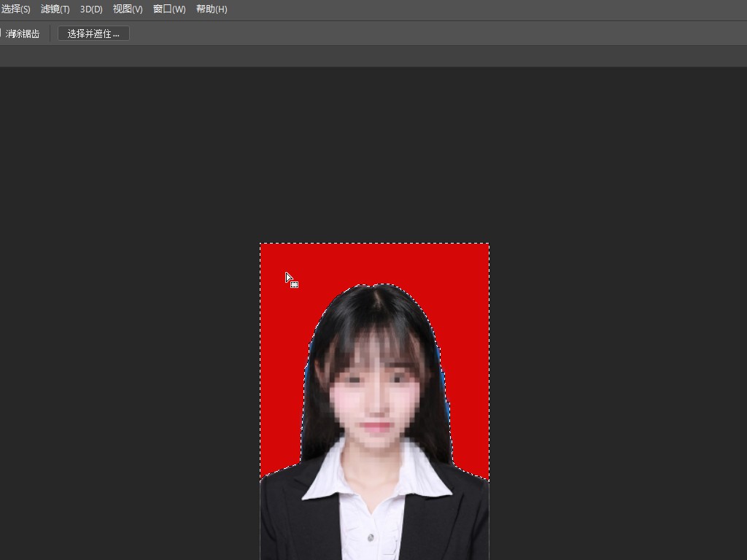The width and height of the screenshot is (747, 560).
Task: Toggle the 消除锯齿 anti-alias option
Action: coord(22,34)
